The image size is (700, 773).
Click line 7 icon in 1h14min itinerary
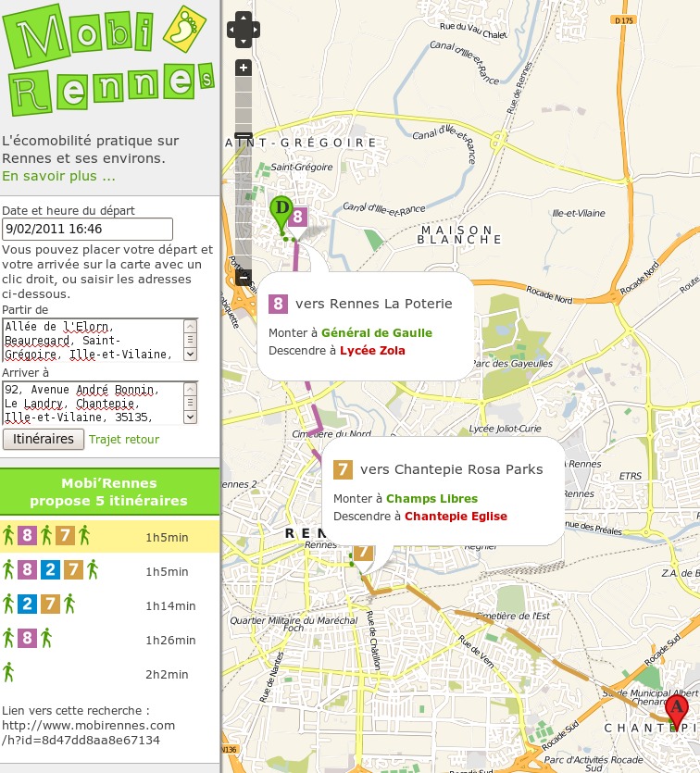click(x=50, y=604)
